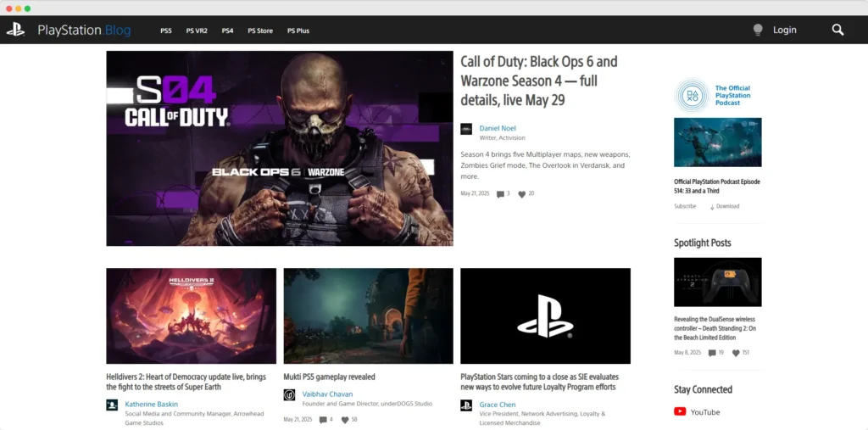Click the 'Writer, Activision' author subtitle
868x430 pixels.
(502, 137)
